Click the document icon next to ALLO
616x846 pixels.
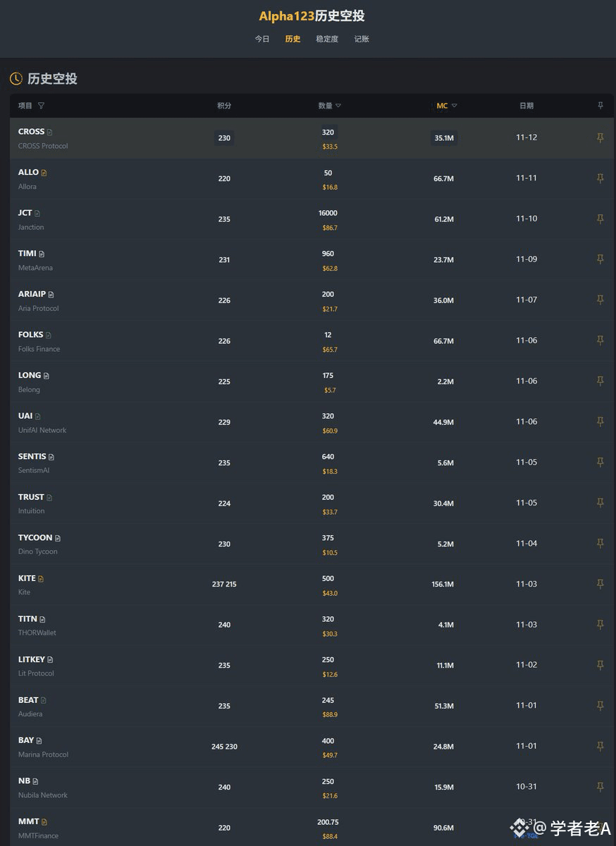pos(44,173)
